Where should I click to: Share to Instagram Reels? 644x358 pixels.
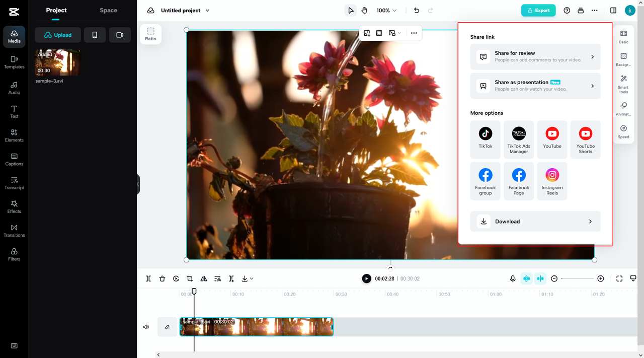click(x=552, y=181)
